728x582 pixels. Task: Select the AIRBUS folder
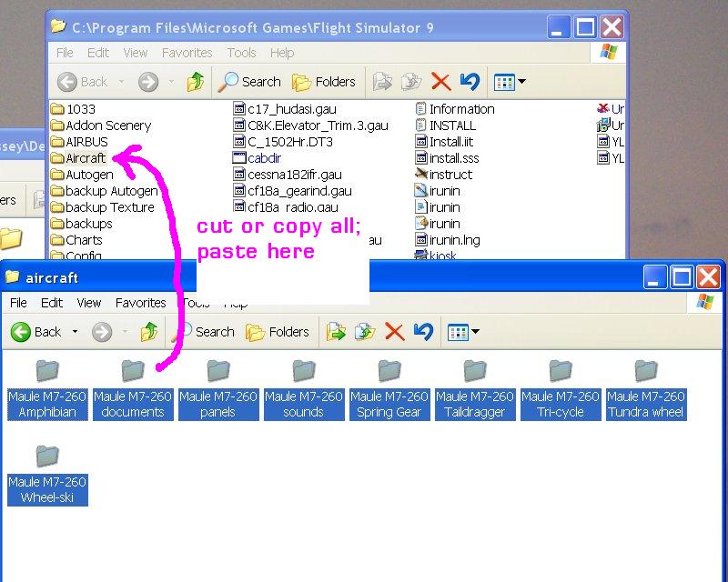tap(79, 142)
